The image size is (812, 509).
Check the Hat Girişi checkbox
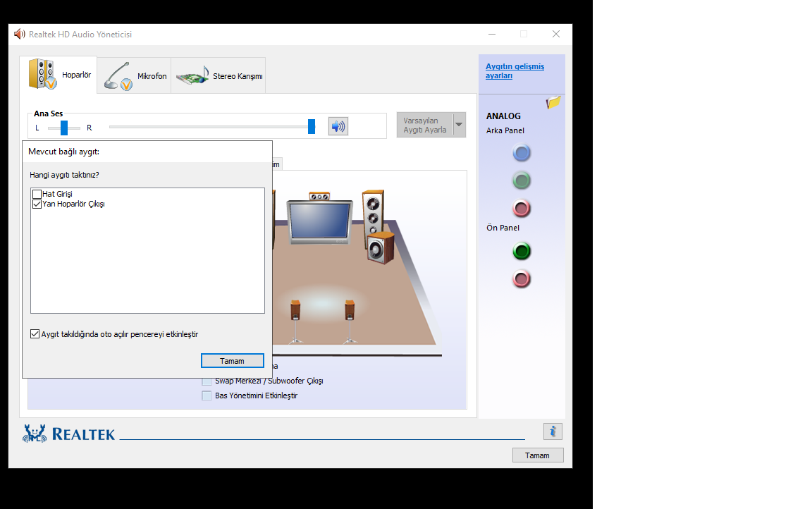(37, 194)
